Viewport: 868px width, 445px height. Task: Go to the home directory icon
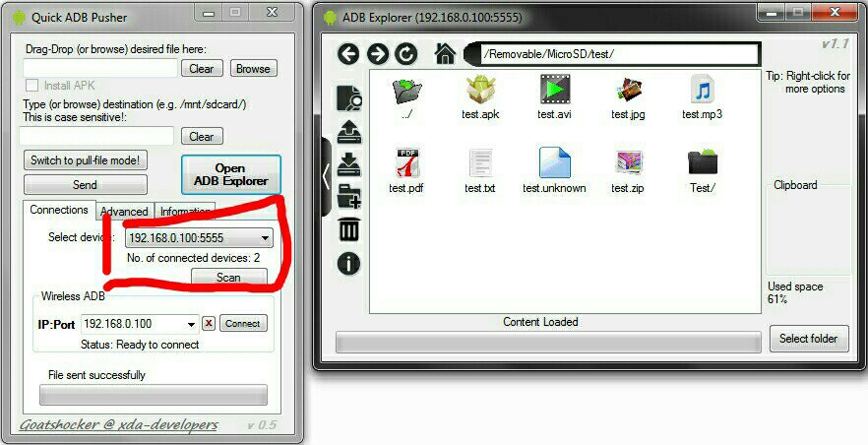click(445, 54)
